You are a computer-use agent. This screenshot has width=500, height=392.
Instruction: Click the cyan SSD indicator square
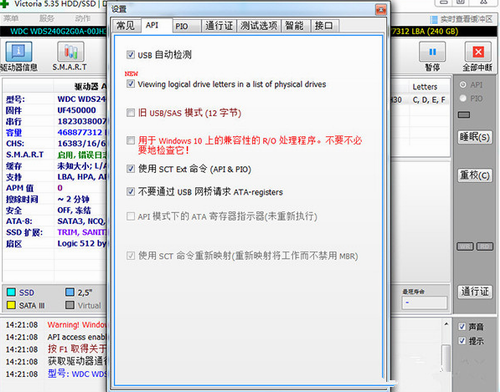pos(11,292)
